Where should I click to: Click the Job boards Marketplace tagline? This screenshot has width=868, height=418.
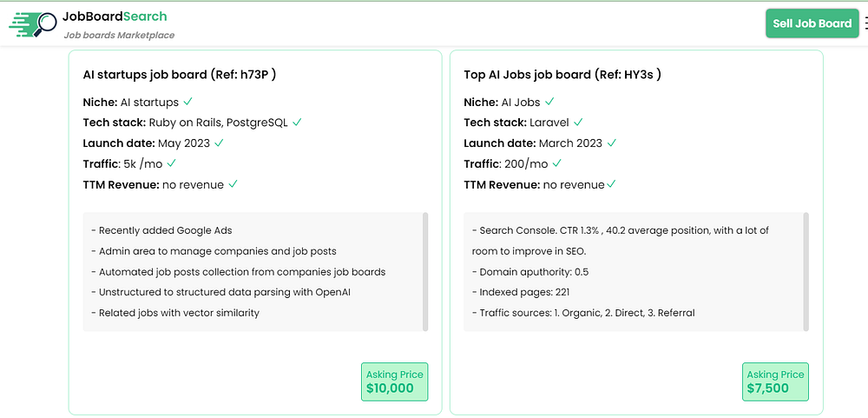click(119, 36)
